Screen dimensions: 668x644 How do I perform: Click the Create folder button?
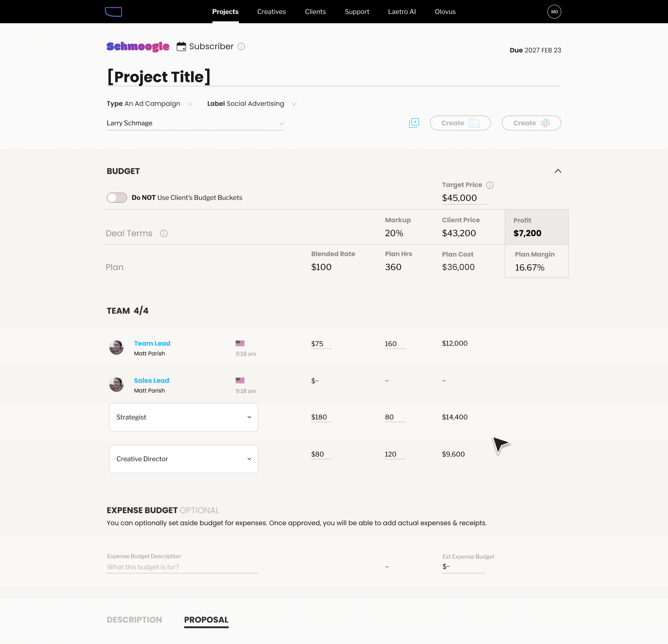point(460,123)
